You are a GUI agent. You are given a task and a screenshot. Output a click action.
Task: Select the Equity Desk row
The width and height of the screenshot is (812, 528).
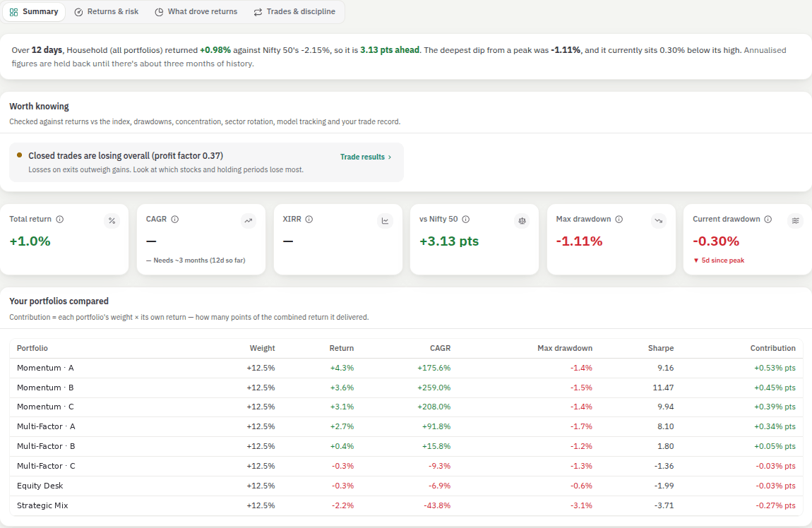tap(406, 486)
